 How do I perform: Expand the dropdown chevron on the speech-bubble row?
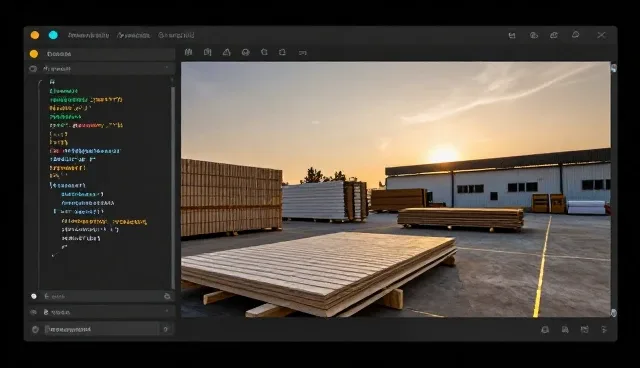[167, 68]
